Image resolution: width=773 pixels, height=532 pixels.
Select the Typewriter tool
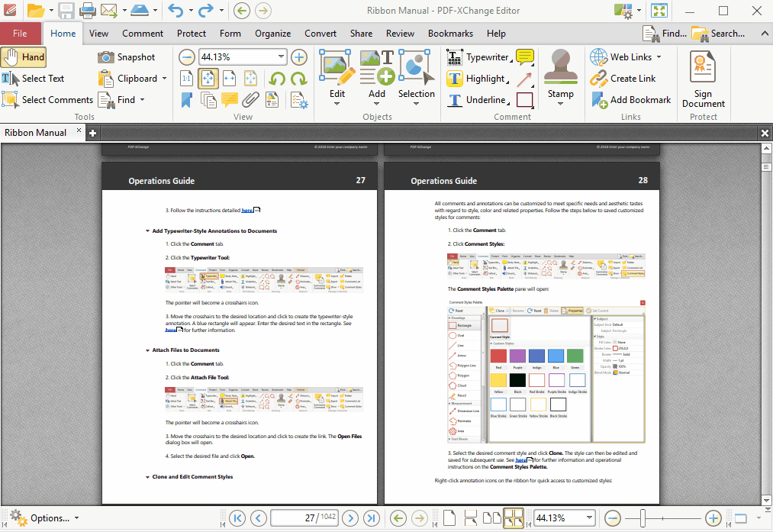coord(478,57)
